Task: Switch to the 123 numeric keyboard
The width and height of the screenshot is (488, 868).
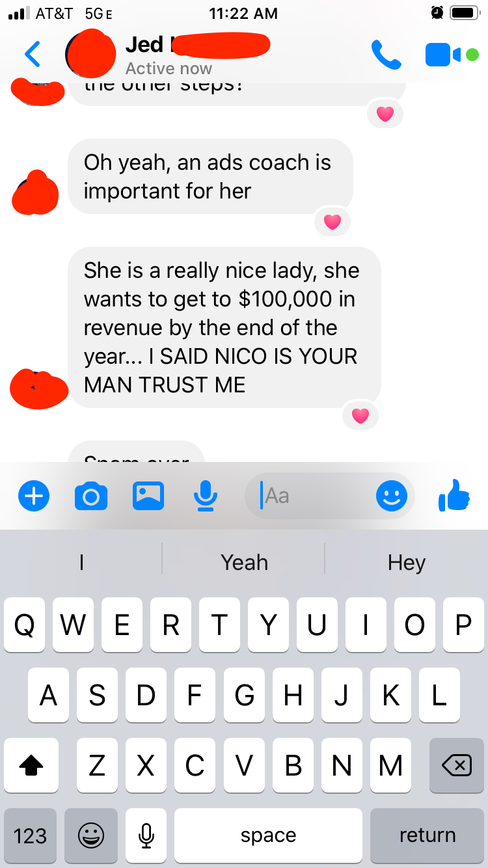Action: click(31, 835)
